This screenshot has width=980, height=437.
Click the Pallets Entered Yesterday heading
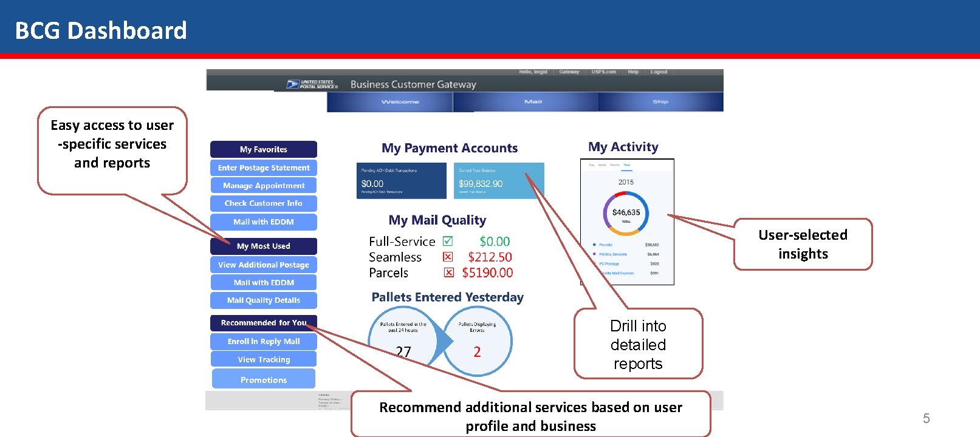pos(448,297)
